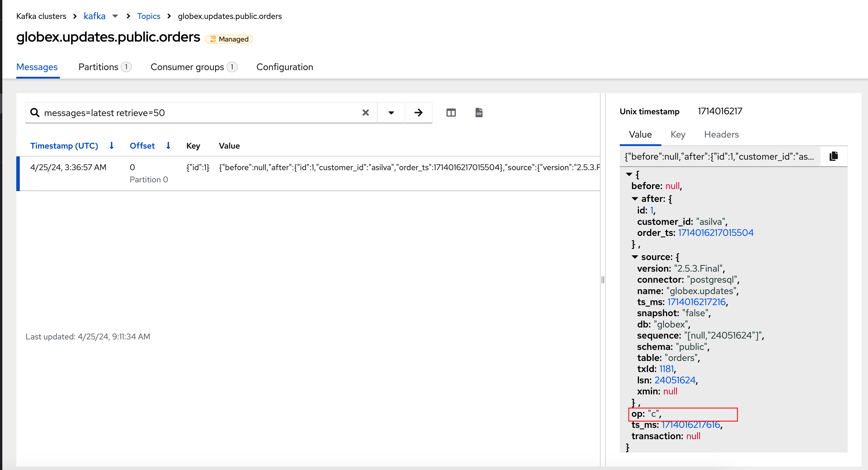
Task: Open the Partitions tab
Action: click(105, 67)
